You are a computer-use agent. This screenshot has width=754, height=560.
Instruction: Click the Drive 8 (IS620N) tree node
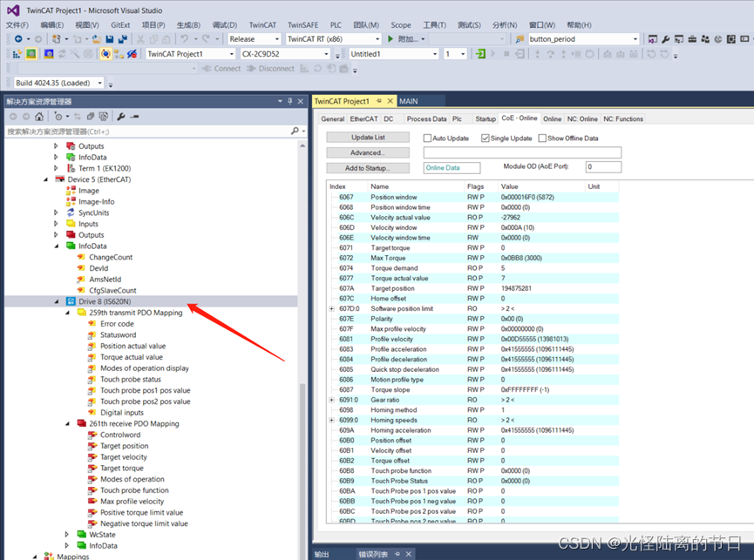105,301
